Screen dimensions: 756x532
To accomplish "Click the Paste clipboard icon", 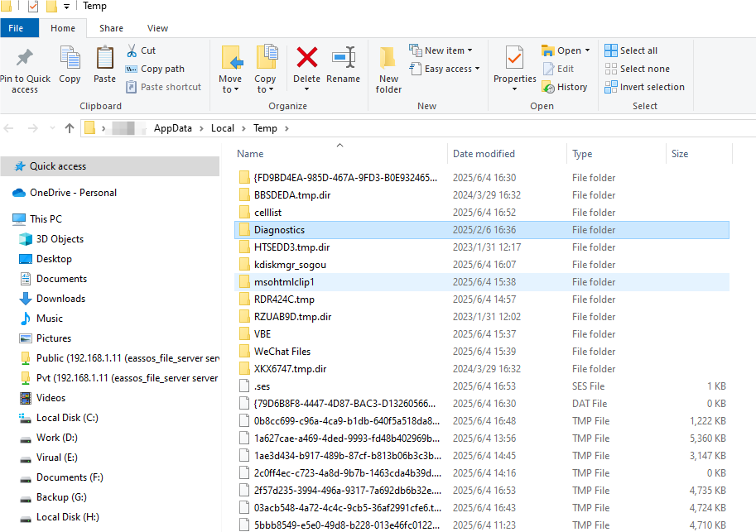I will pos(104,60).
